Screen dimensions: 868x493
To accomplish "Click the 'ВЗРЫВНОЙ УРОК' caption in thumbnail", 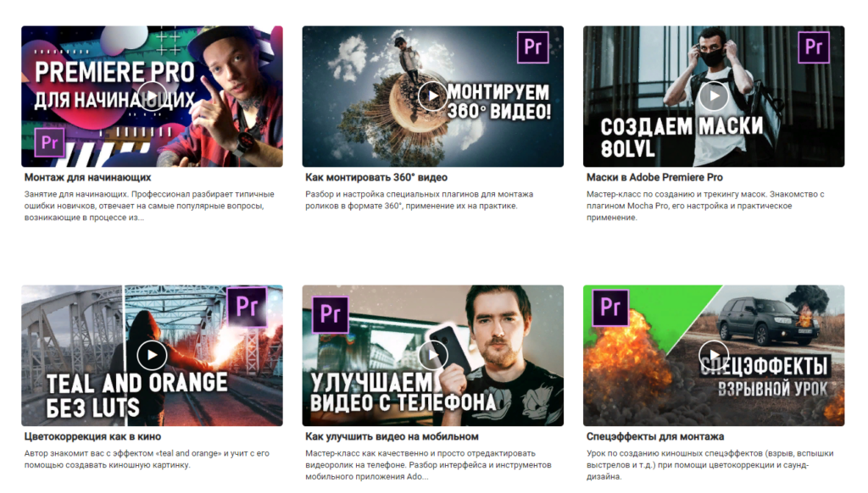I will click(773, 389).
